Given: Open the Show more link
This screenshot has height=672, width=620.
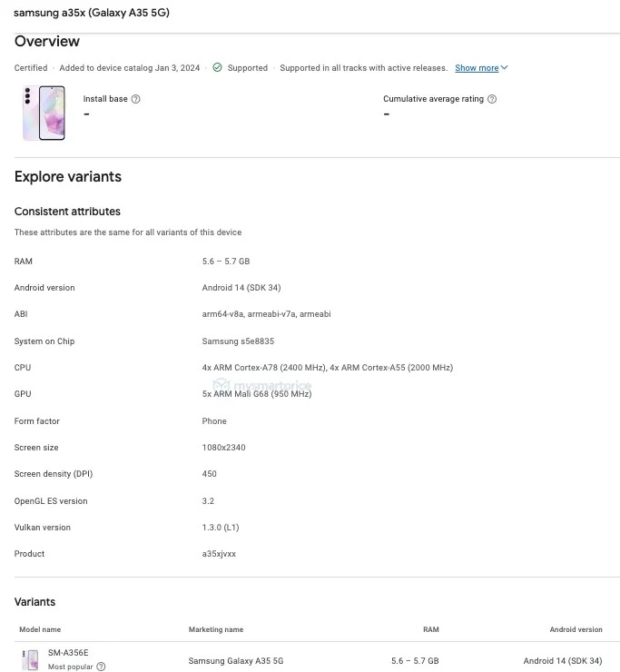Looking at the screenshot, I should tap(477, 68).
